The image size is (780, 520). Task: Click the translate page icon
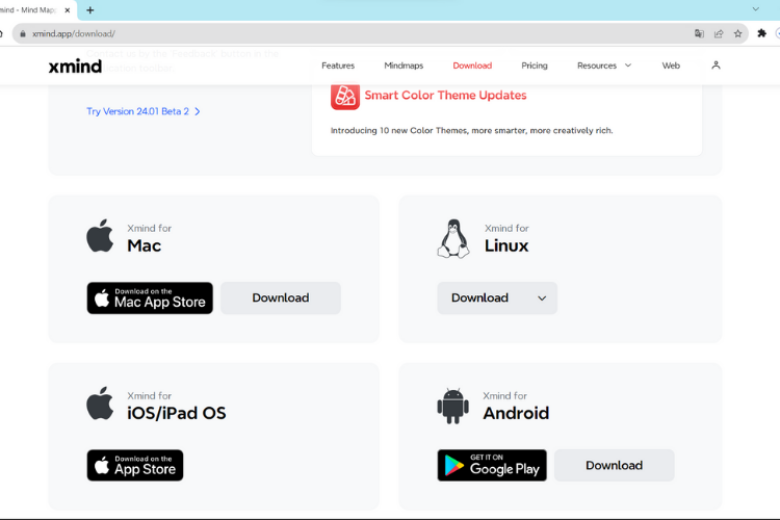[699, 34]
